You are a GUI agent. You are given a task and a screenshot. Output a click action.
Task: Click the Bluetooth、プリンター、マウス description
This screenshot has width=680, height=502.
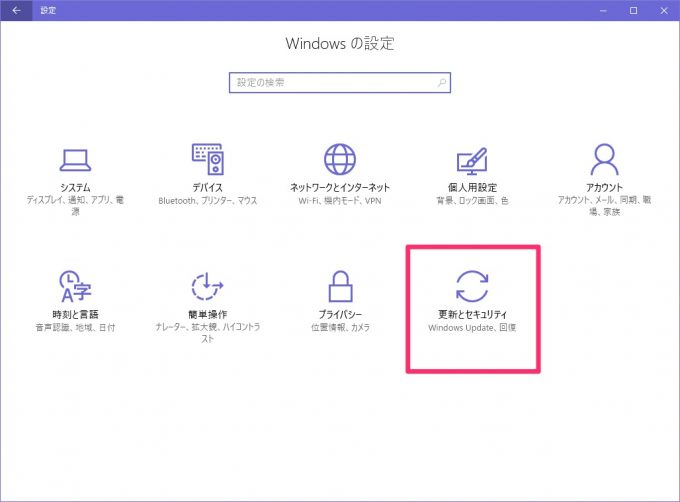[208, 201]
